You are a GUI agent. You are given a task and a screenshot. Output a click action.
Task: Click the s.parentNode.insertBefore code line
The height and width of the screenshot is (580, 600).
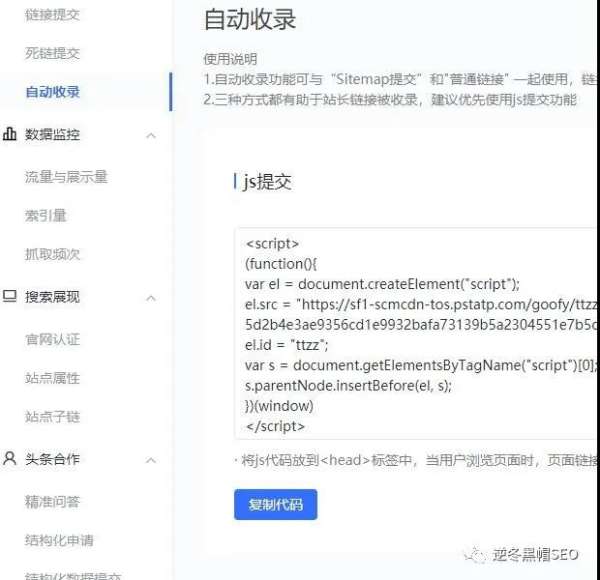(x=348, y=385)
